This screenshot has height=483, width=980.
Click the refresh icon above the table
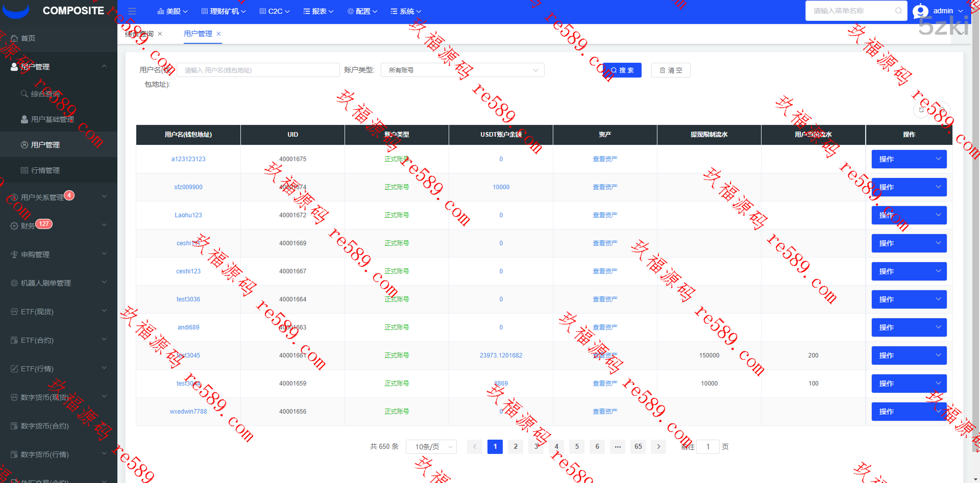click(x=921, y=110)
